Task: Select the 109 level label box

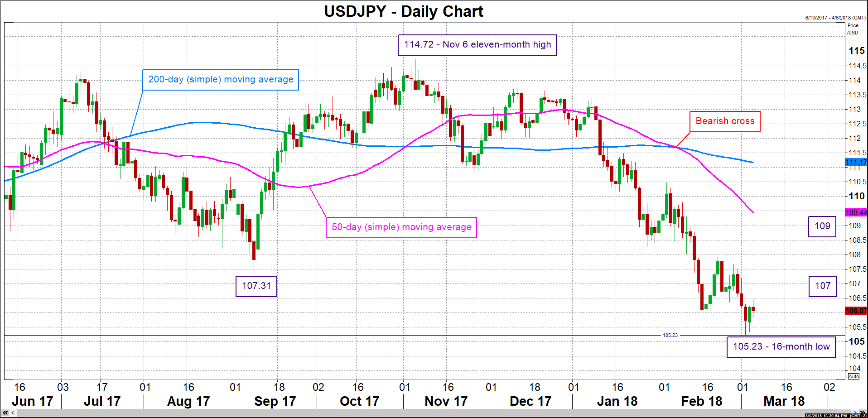Action: click(822, 226)
